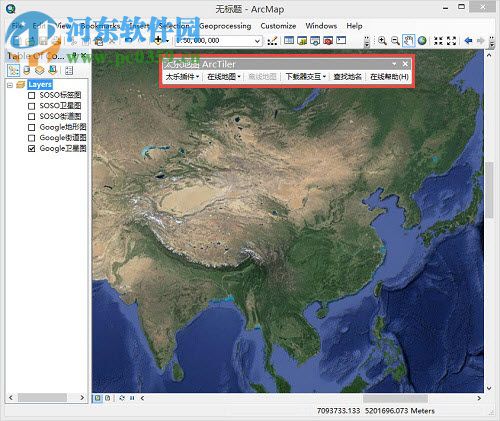Click the Full Extent globe icon

(x=422, y=41)
